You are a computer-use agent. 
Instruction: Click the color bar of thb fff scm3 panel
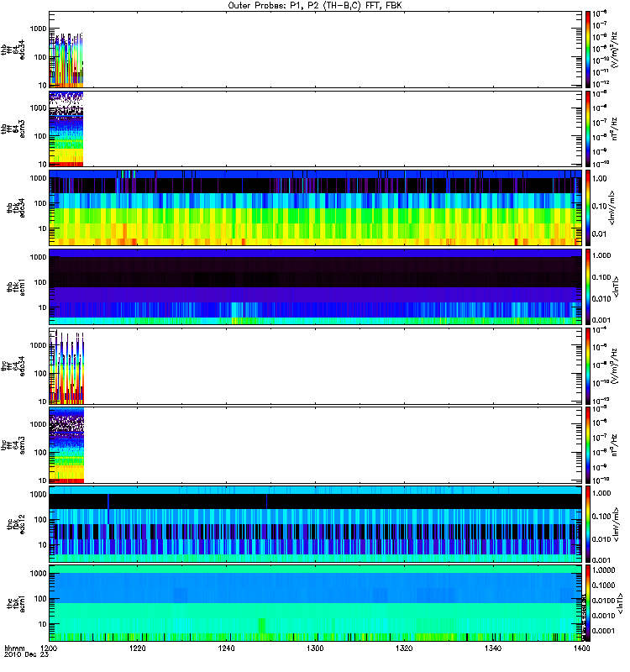pyautogui.click(x=588, y=129)
